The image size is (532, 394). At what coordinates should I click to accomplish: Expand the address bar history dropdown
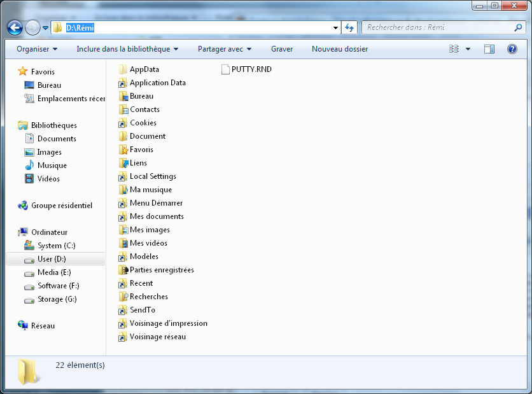click(336, 28)
